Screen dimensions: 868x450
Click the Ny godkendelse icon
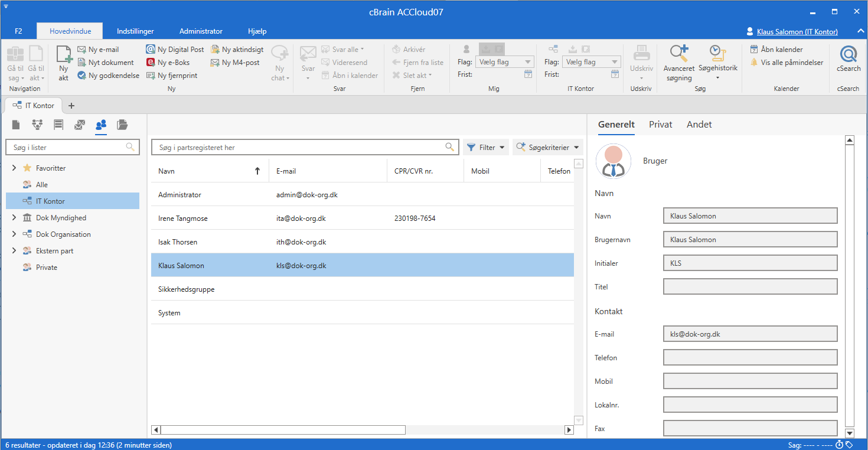click(x=82, y=76)
